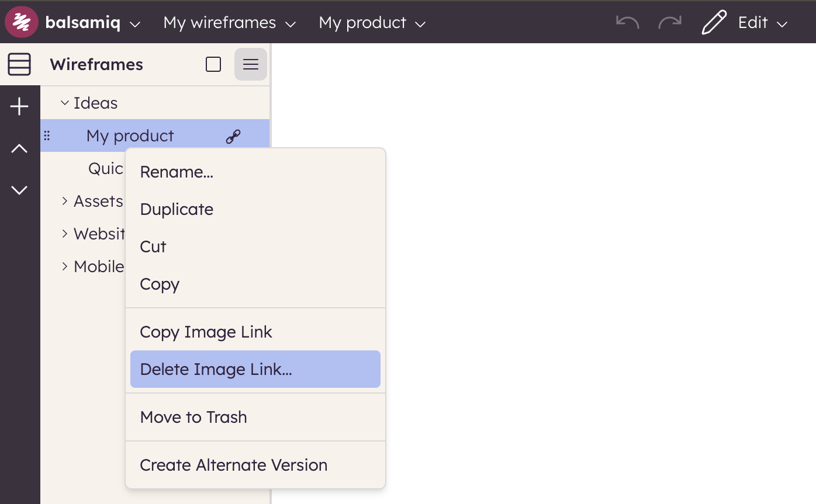Select Create Alternate Version
Image resolution: width=816 pixels, height=504 pixels.
[x=233, y=465]
